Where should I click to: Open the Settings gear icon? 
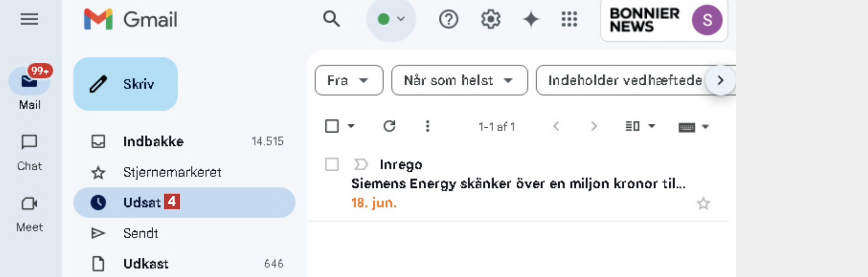click(491, 19)
